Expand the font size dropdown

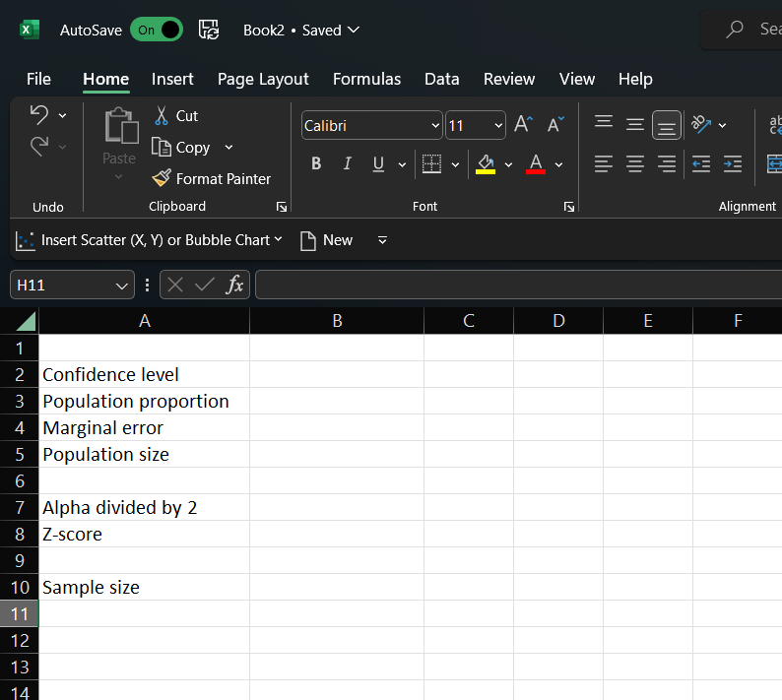(x=497, y=126)
